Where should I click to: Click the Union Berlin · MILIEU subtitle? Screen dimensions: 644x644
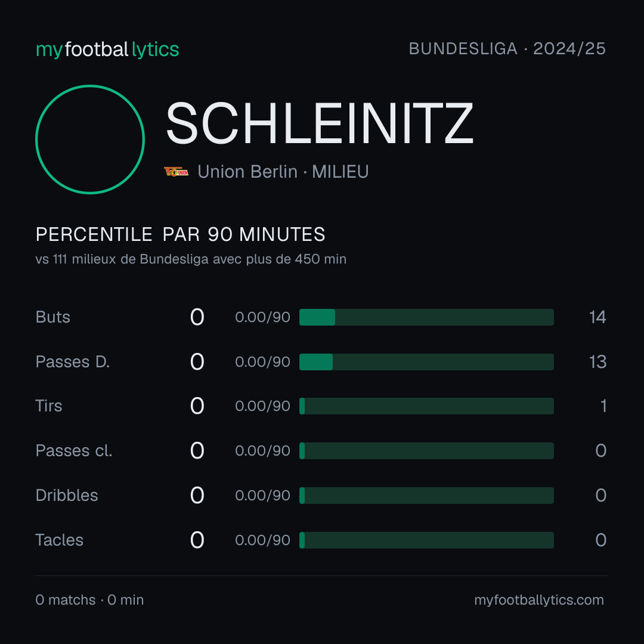pyautogui.click(x=283, y=172)
